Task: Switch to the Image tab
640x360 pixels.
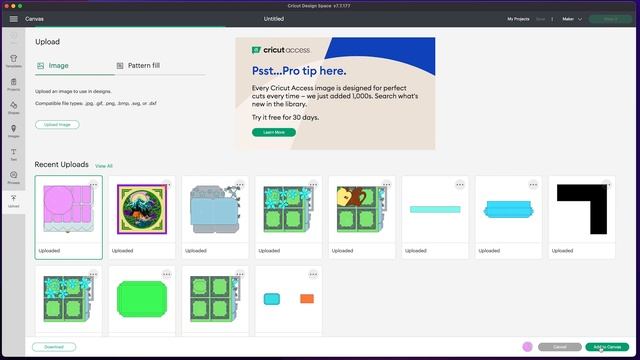Action: point(53,66)
